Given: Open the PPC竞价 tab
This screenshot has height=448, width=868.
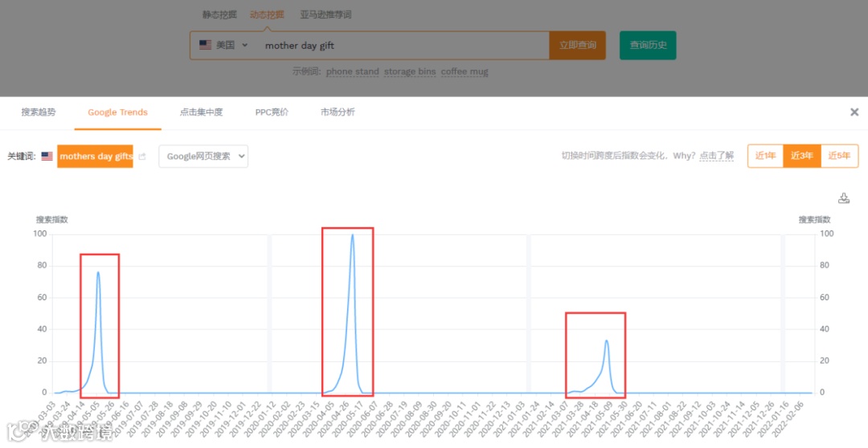Looking at the screenshot, I should click(x=272, y=112).
